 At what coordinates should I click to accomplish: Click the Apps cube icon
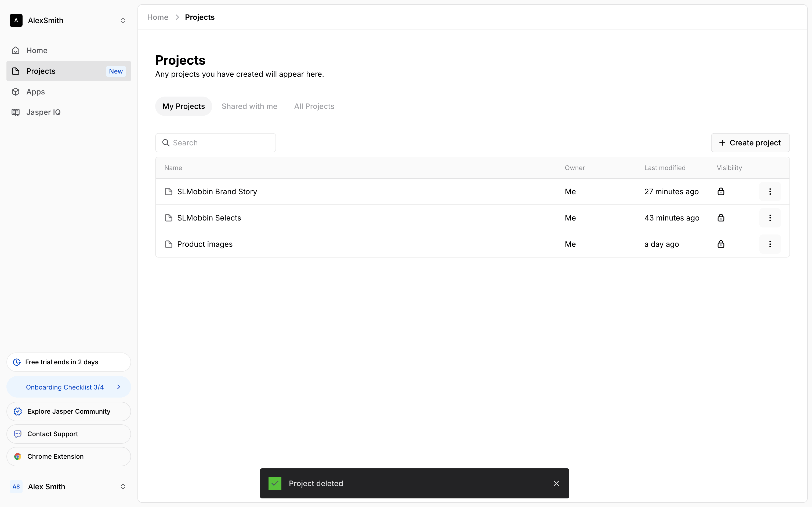(15, 91)
